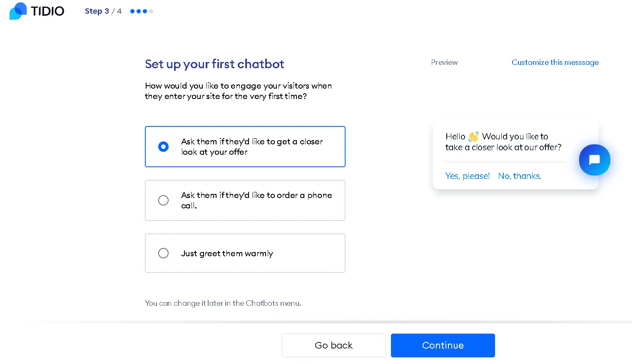Click No, thanks. reply in preview
The width and height of the screenshot is (632, 364).
click(x=519, y=176)
